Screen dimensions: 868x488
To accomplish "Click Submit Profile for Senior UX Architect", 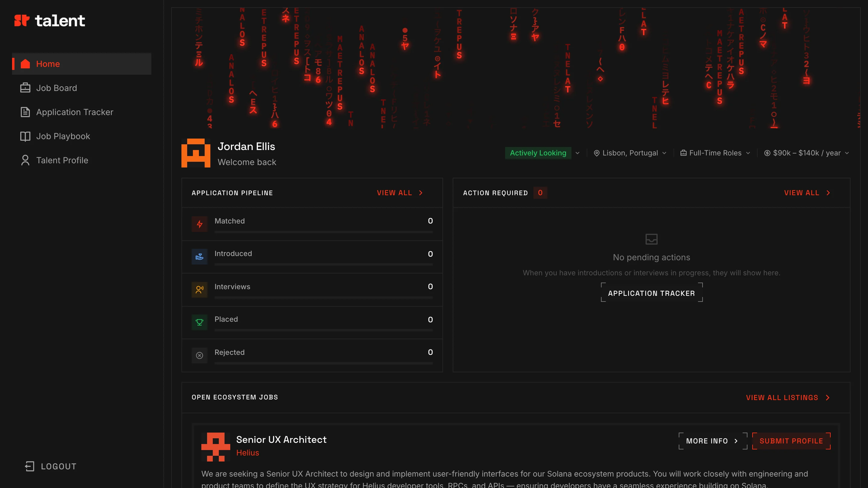I will (791, 441).
